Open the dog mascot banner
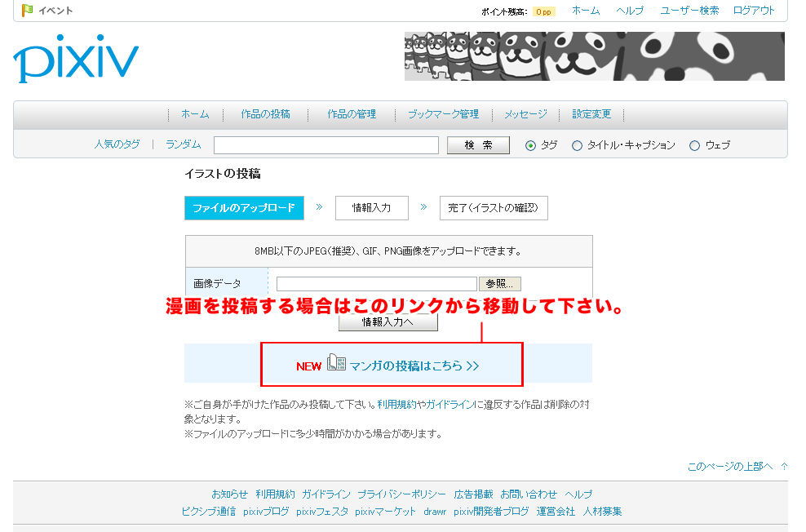This screenshot has width=806, height=532. point(594,56)
